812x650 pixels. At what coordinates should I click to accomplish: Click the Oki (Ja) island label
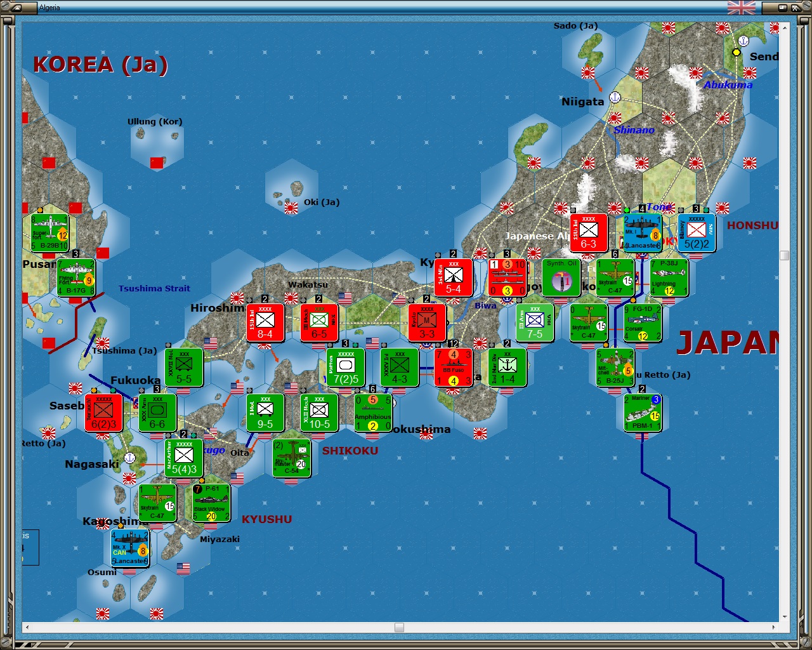pos(322,202)
